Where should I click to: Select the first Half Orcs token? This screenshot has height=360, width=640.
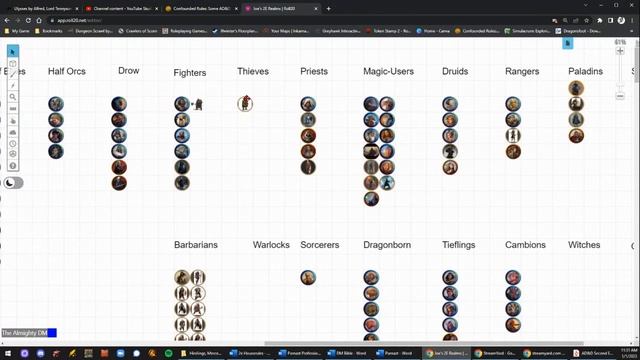pyautogui.click(x=56, y=104)
